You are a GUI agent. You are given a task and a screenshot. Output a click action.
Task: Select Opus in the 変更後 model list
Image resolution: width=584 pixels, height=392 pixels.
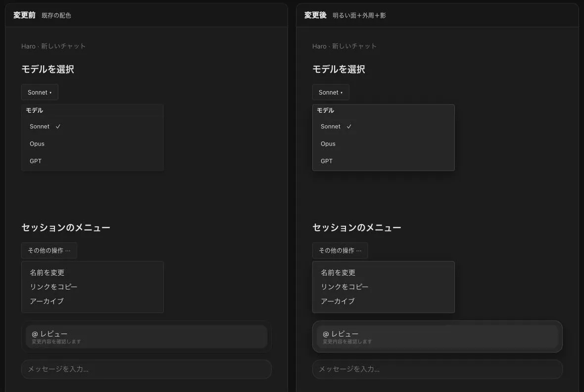383,144
